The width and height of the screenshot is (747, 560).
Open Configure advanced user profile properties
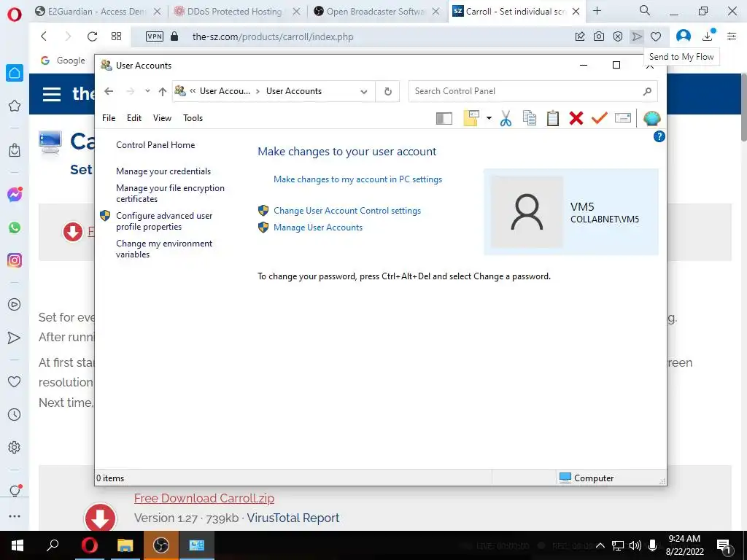164,221
